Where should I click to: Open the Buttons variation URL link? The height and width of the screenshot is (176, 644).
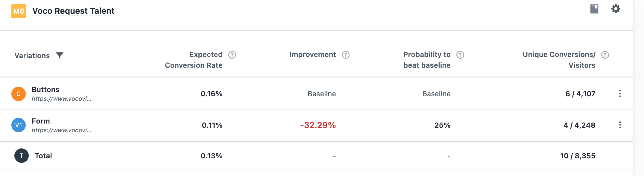61,99
